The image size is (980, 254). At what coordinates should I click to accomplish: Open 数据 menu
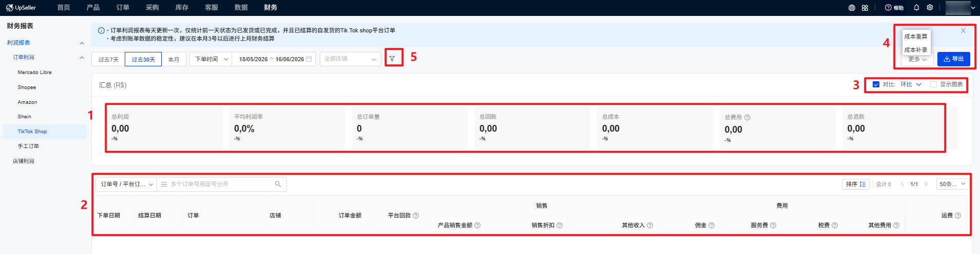pos(241,8)
